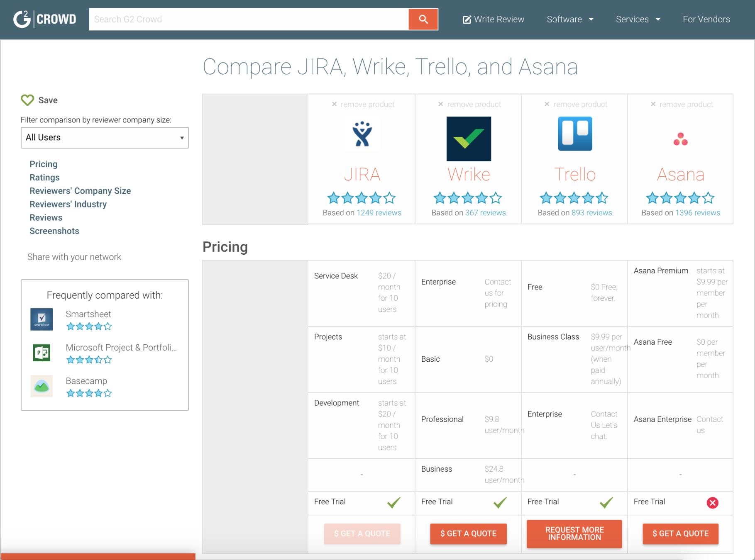Click Share with your network text
755x560 pixels.
click(x=74, y=257)
